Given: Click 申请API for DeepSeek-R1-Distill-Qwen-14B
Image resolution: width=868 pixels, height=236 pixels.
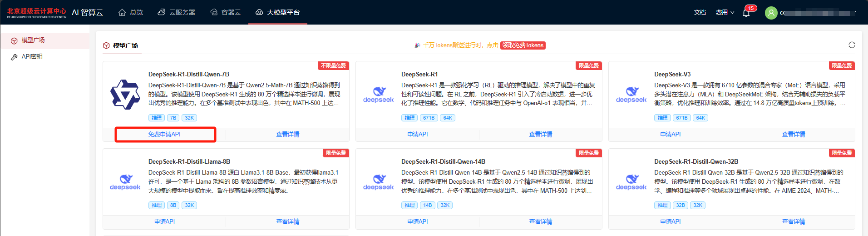Looking at the screenshot, I should tap(418, 222).
